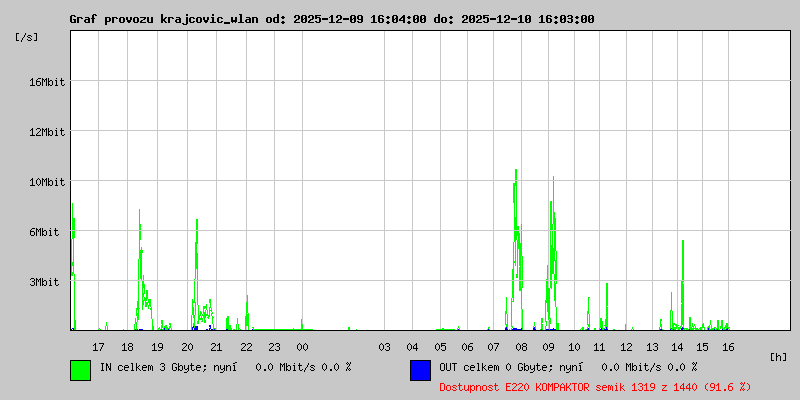Screen dimensions: 800x400
Task: Click the '16Mbit' y-axis label
Action: click(47, 82)
